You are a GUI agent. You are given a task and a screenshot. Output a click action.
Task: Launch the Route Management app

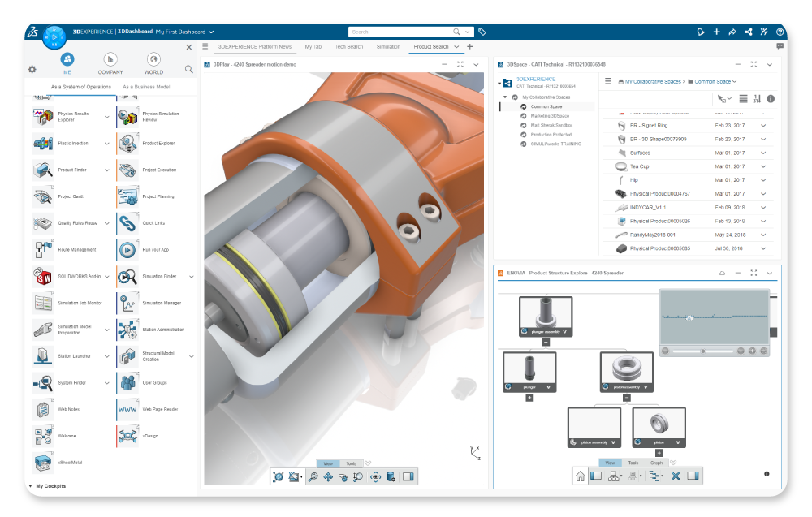pos(44,250)
